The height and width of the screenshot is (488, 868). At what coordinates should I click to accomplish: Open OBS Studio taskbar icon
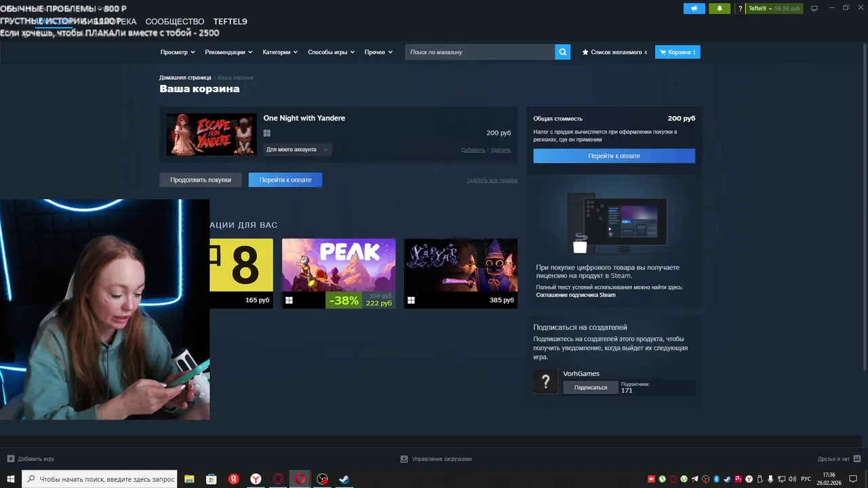click(322, 479)
